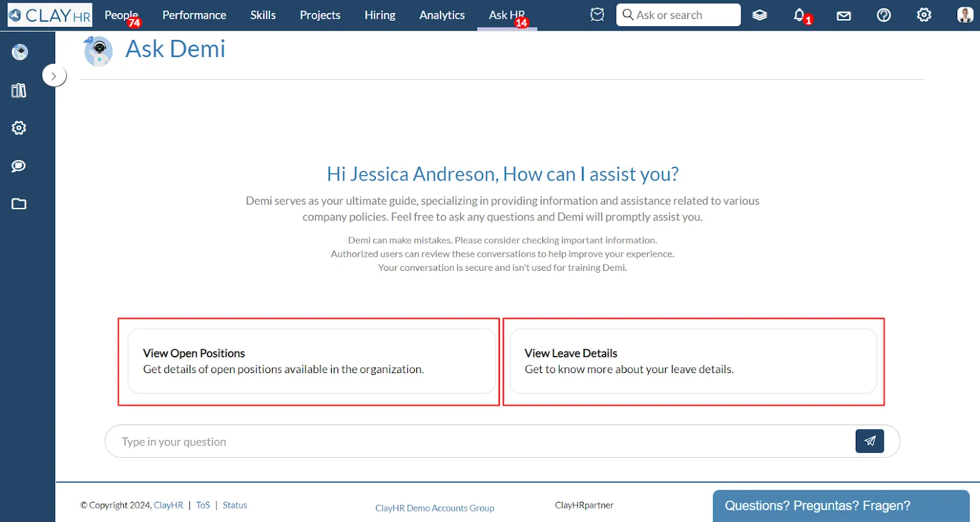Open the ToS footer link
Screen dimensions: 980x522
[x=203, y=505]
